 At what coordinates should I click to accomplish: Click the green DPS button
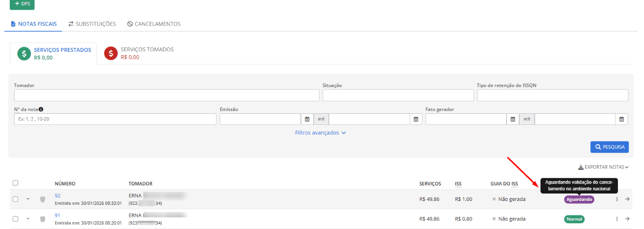click(22, 4)
